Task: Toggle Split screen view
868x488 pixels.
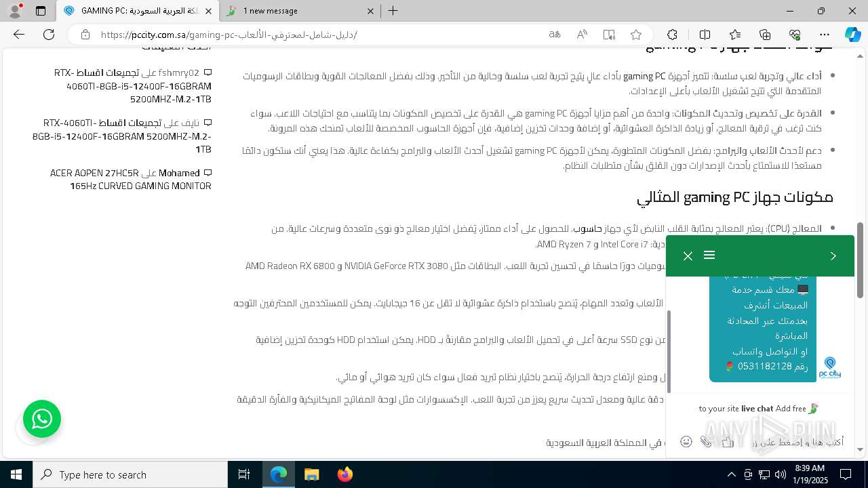Action: click(x=705, y=35)
